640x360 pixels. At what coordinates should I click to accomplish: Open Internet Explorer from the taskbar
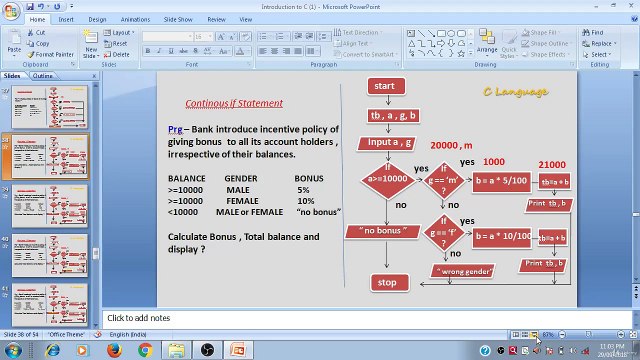[53, 350]
